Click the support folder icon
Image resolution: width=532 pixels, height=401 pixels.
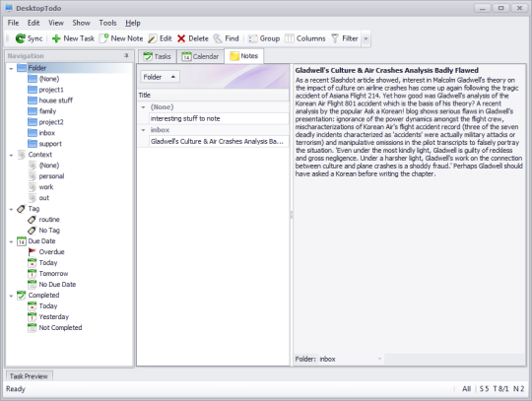33,144
